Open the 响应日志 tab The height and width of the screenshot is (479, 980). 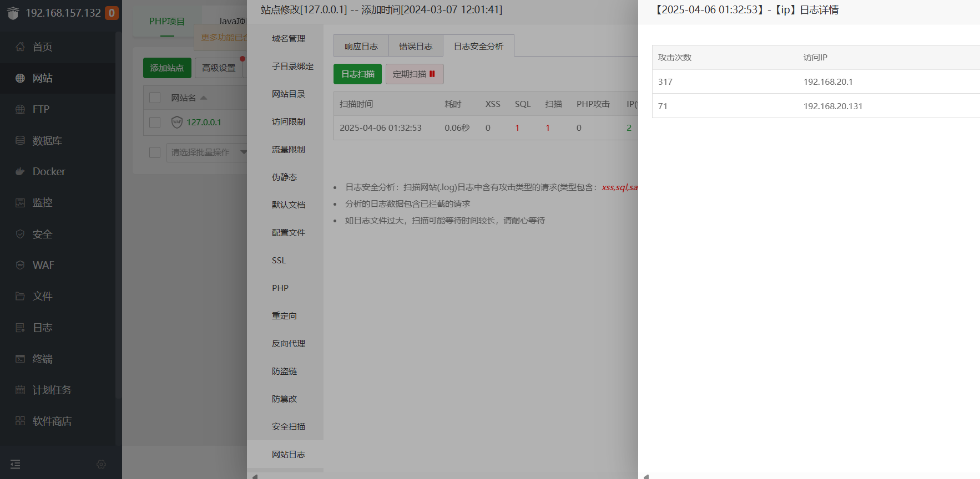pos(361,46)
